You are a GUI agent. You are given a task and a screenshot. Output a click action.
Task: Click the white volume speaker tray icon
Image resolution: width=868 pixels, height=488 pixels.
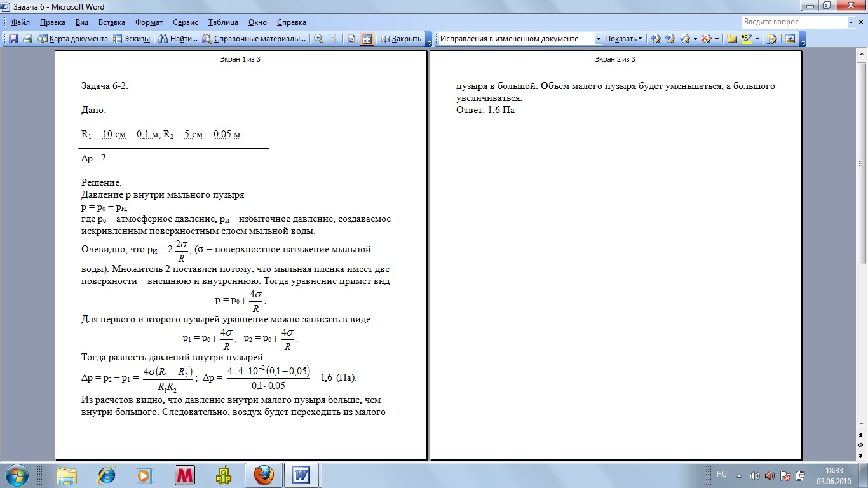(755, 475)
